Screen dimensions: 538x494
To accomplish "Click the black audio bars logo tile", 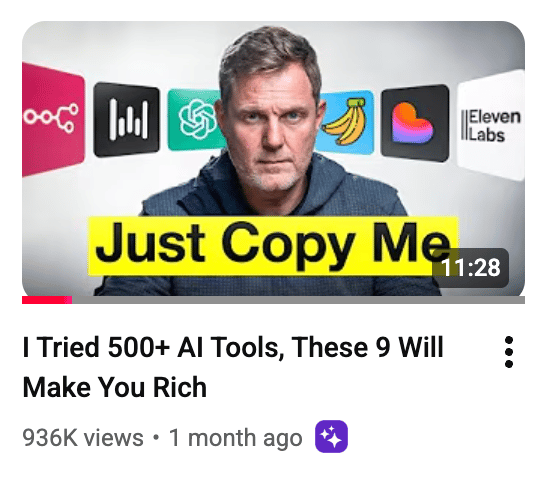I will tap(127, 119).
